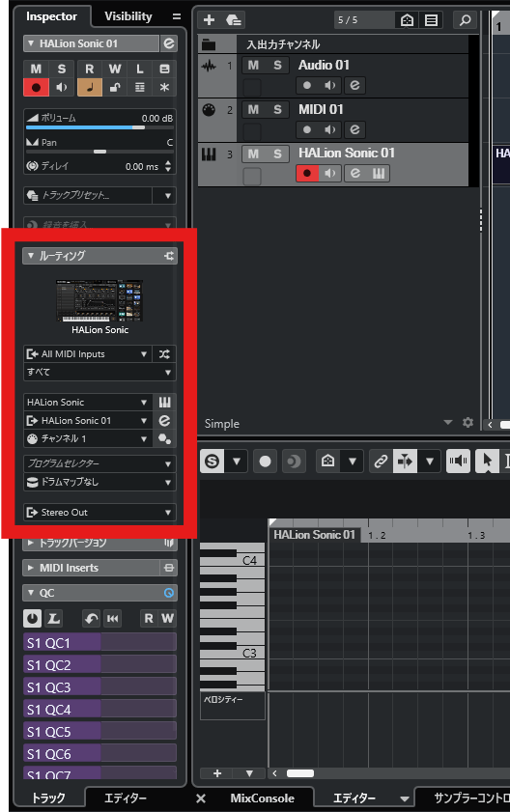
Task: Record enable the Audio 01 track
Action: [307, 85]
